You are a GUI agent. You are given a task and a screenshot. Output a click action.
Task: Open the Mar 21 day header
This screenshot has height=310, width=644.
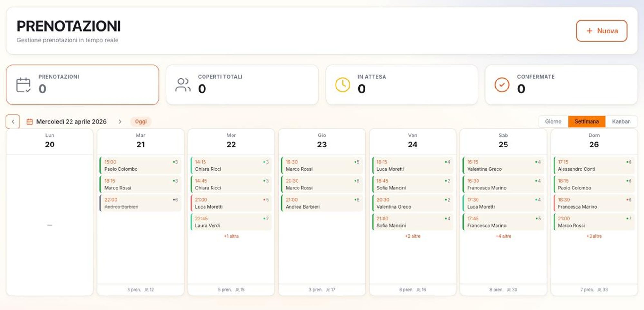[x=140, y=141]
